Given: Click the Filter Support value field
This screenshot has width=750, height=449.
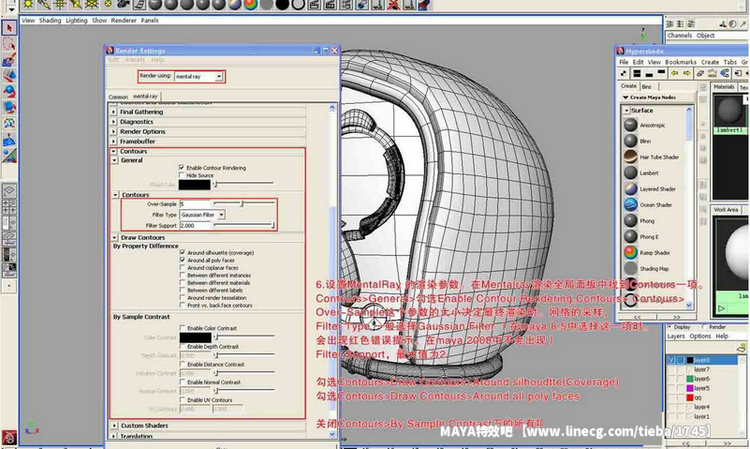Looking at the screenshot, I should [x=195, y=225].
